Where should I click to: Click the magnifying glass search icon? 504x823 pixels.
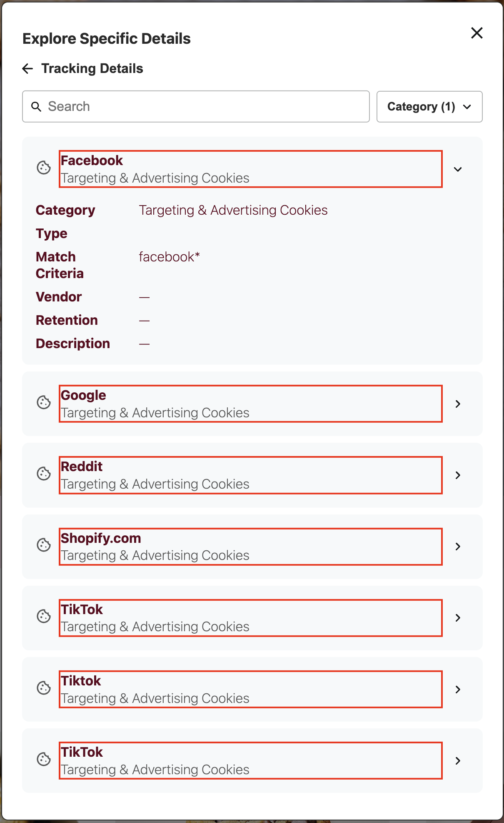coord(37,106)
